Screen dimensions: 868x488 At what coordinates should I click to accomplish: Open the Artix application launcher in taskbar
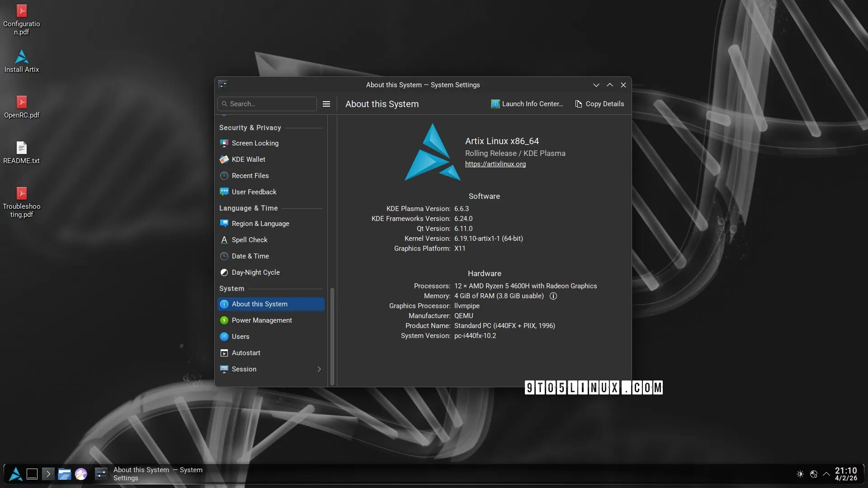(x=16, y=474)
